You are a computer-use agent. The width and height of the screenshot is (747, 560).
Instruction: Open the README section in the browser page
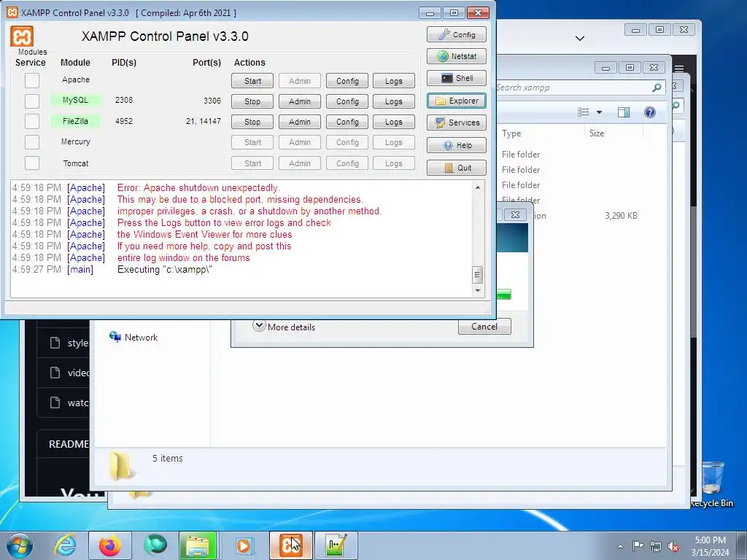pyautogui.click(x=69, y=444)
